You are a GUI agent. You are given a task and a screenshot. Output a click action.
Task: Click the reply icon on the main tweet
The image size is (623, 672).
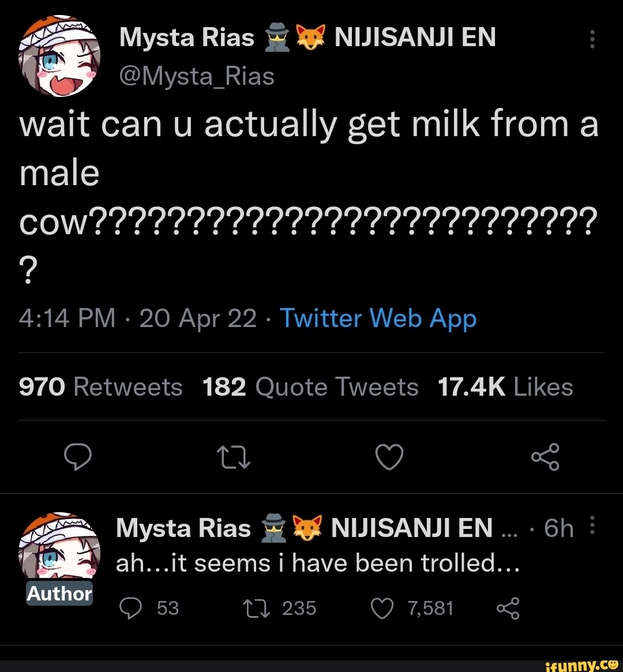tap(79, 457)
